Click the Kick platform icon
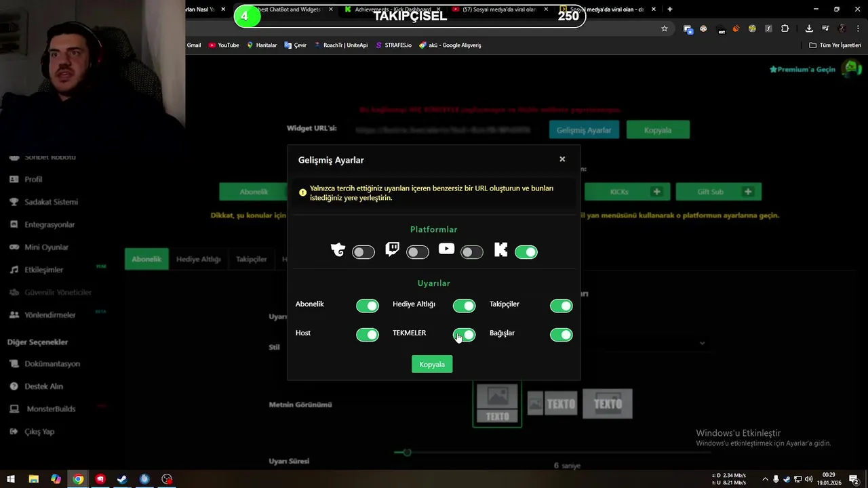 click(x=500, y=250)
